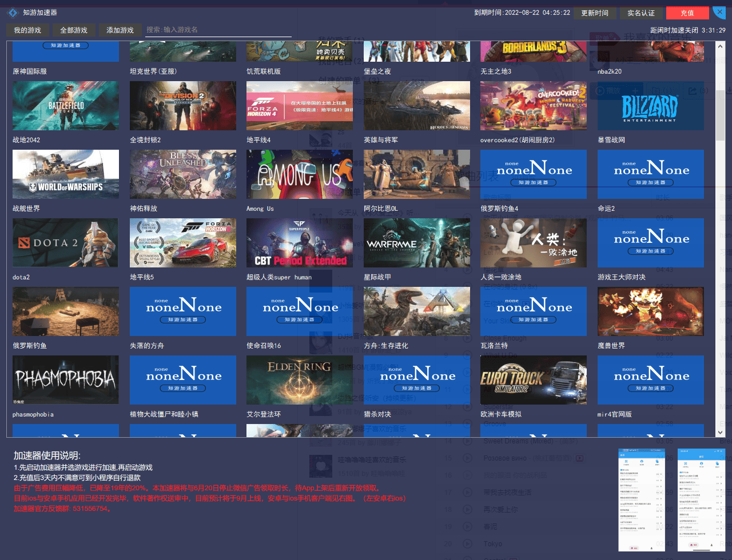Select placeholder tile for 失落的方舟

pos(183,311)
